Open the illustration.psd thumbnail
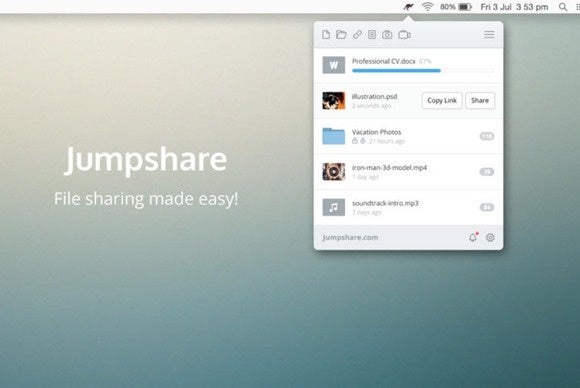580x388 pixels. (x=333, y=101)
